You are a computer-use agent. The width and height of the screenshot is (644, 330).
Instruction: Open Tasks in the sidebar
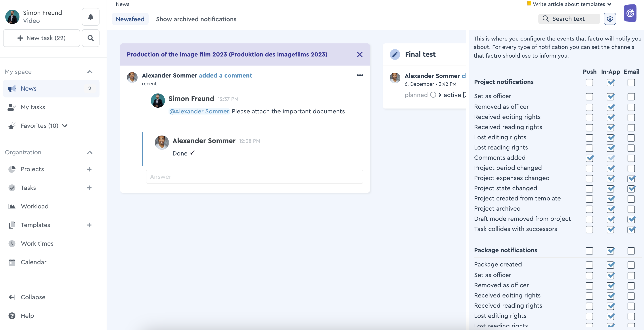pos(28,188)
